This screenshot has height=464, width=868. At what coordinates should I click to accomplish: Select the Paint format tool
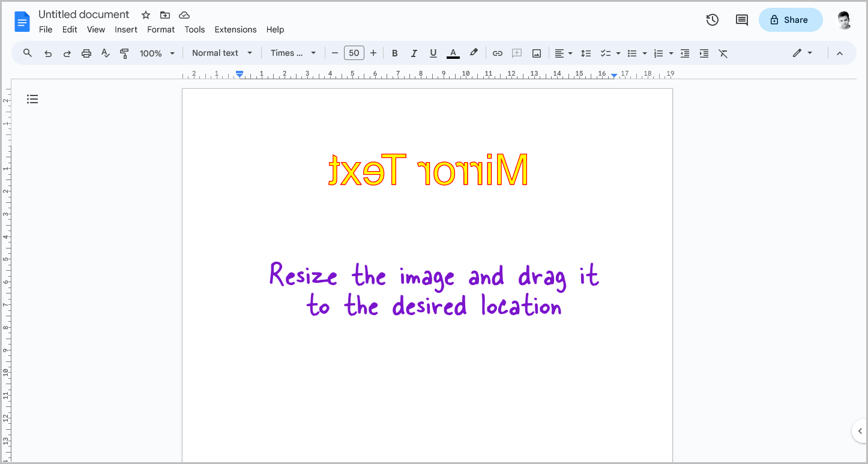[x=124, y=53]
